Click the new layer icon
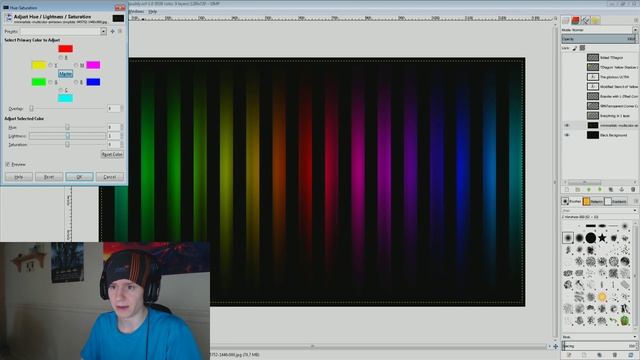Viewport: 640px width, 360px height. pyautogui.click(x=567, y=190)
